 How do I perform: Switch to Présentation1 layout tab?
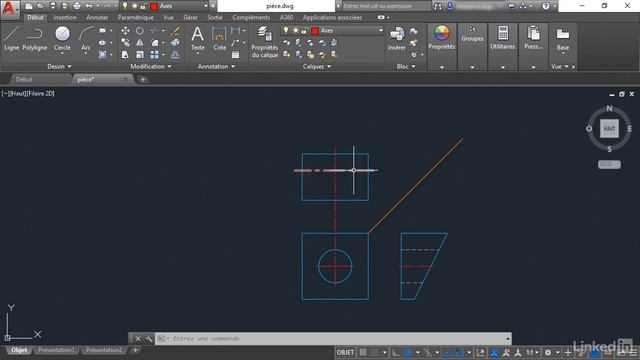(x=56, y=350)
